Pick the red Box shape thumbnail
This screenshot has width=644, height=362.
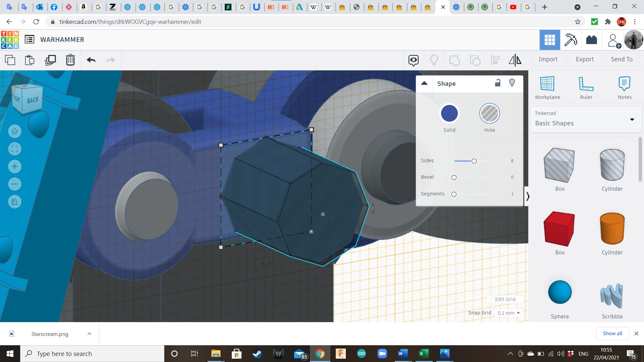coord(559,229)
